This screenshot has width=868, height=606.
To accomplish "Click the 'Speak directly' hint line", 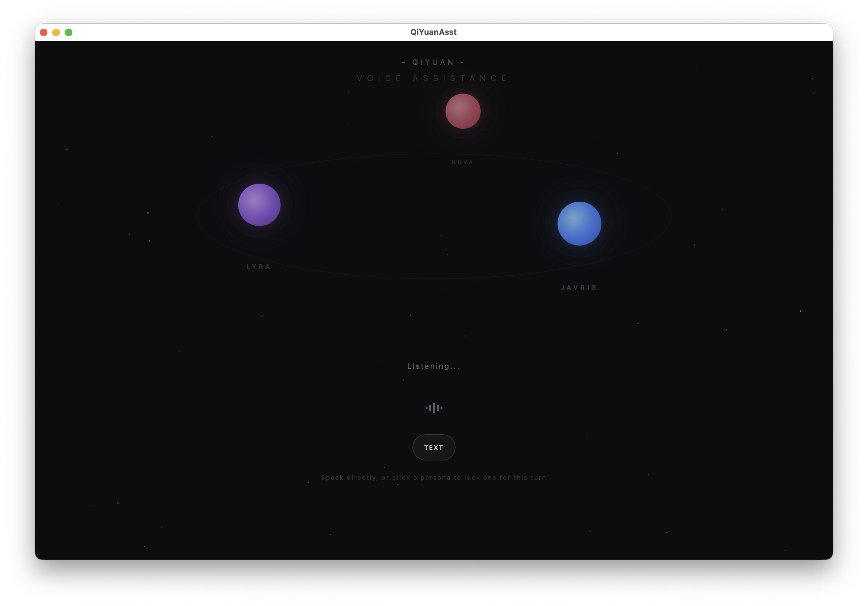I will [434, 478].
